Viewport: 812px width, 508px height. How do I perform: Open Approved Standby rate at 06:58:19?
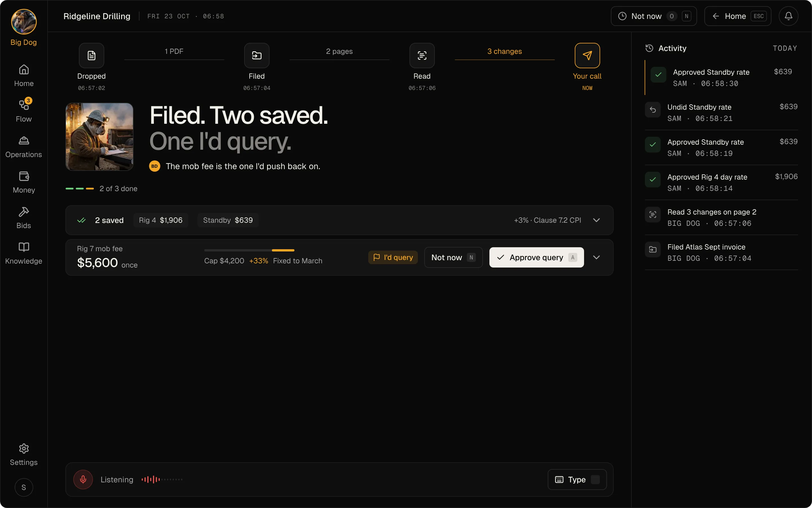721,147
